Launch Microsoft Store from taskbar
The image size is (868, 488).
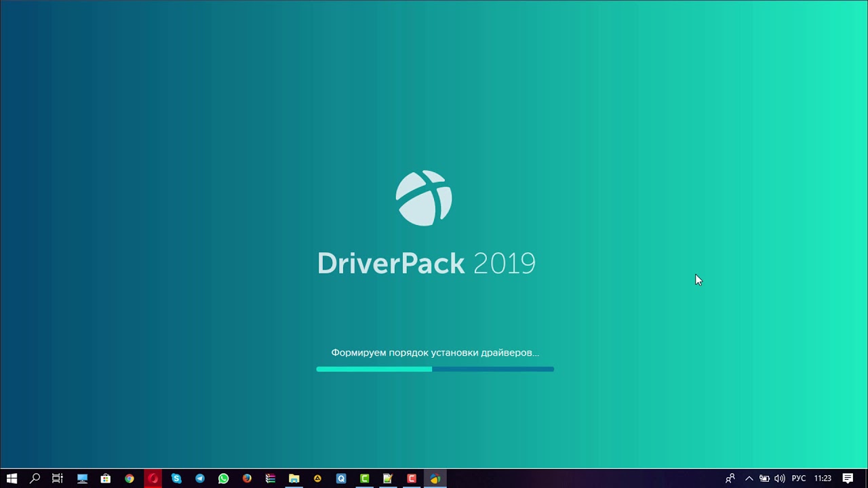pyautogui.click(x=106, y=479)
